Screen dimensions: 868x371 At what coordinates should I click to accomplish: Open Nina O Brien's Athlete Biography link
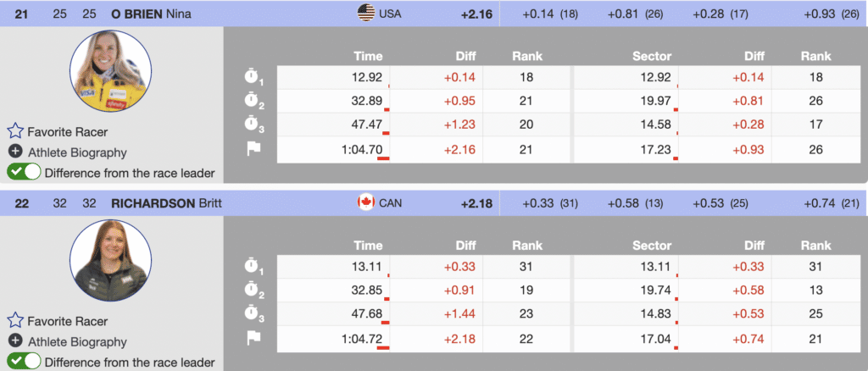(77, 152)
